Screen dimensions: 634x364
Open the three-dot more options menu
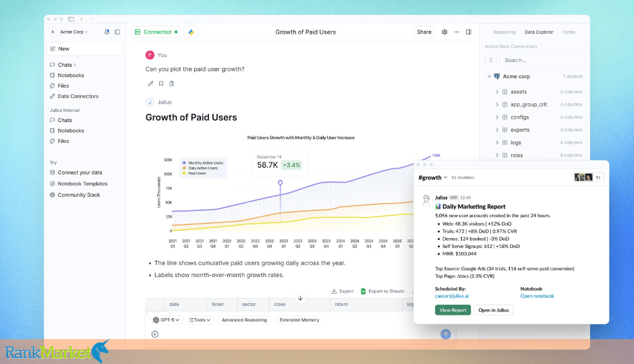pos(457,32)
